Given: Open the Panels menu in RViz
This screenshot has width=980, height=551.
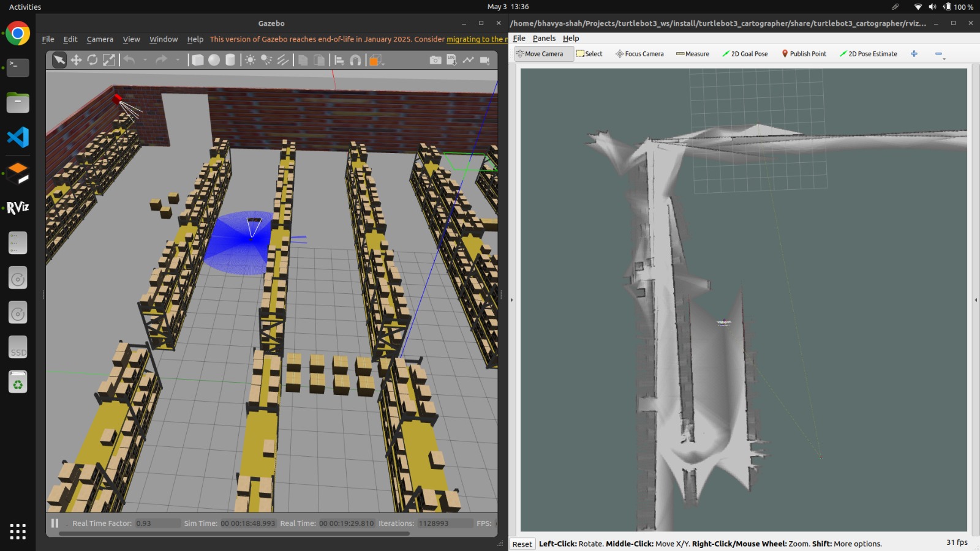Looking at the screenshot, I should pos(544,38).
